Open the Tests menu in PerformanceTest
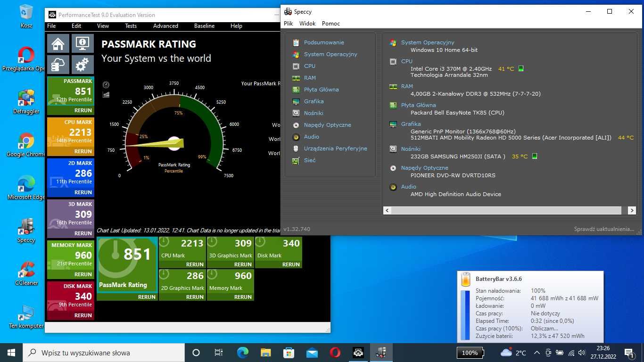The height and width of the screenshot is (362, 644). pos(131,26)
